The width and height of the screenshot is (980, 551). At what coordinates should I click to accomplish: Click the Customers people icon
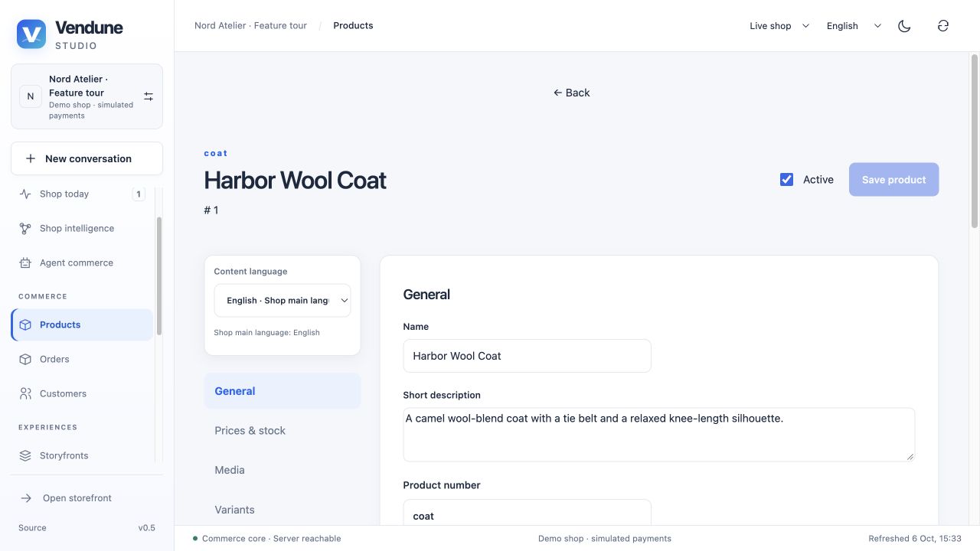coord(25,394)
